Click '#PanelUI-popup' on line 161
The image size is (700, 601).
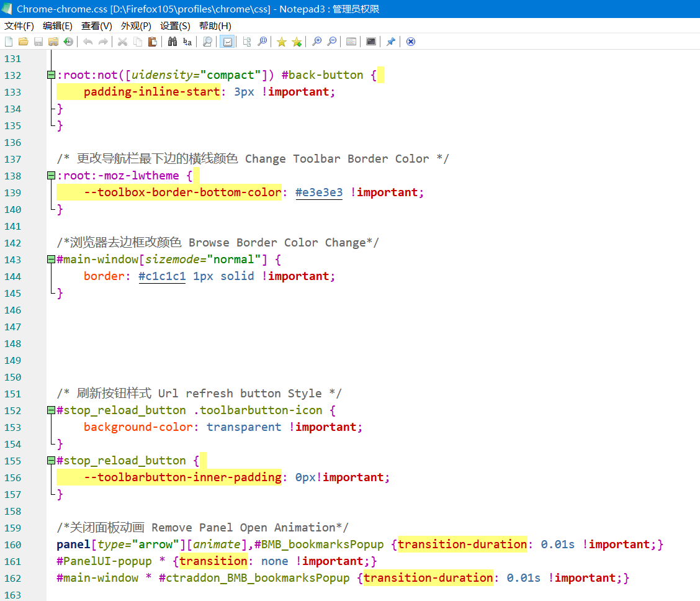coord(104,561)
